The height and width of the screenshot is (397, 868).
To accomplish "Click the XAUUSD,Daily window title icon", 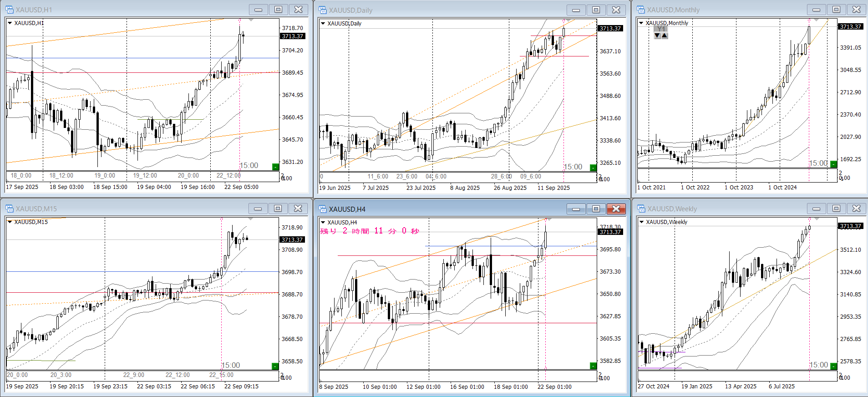I will tap(323, 10).
